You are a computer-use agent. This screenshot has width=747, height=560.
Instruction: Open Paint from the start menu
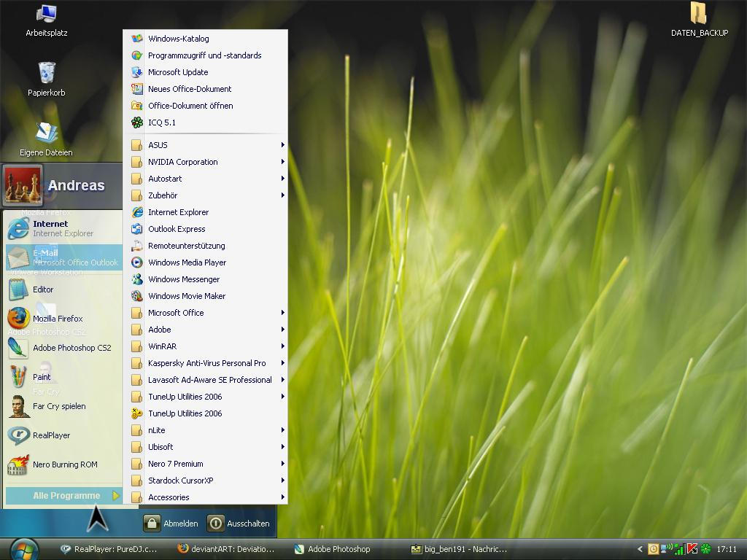[x=63, y=377]
